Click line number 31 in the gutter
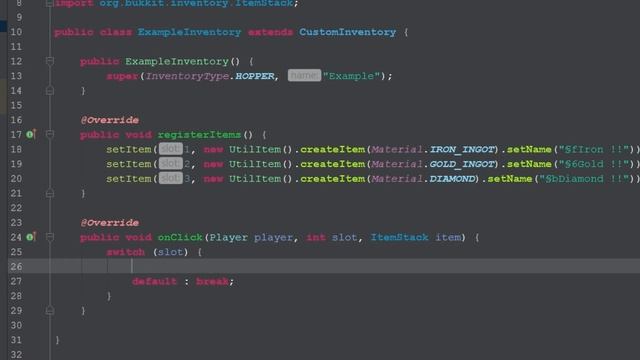The height and width of the screenshot is (360, 640). click(x=16, y=340)
